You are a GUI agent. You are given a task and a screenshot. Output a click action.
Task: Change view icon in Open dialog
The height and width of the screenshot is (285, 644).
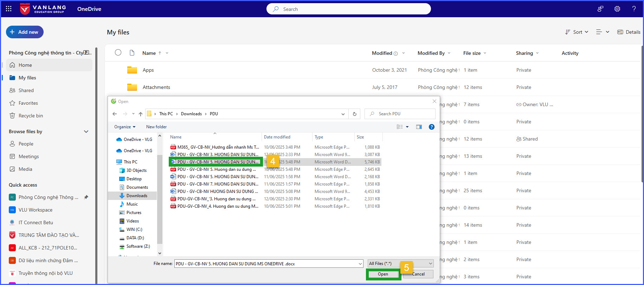point(400,127)
